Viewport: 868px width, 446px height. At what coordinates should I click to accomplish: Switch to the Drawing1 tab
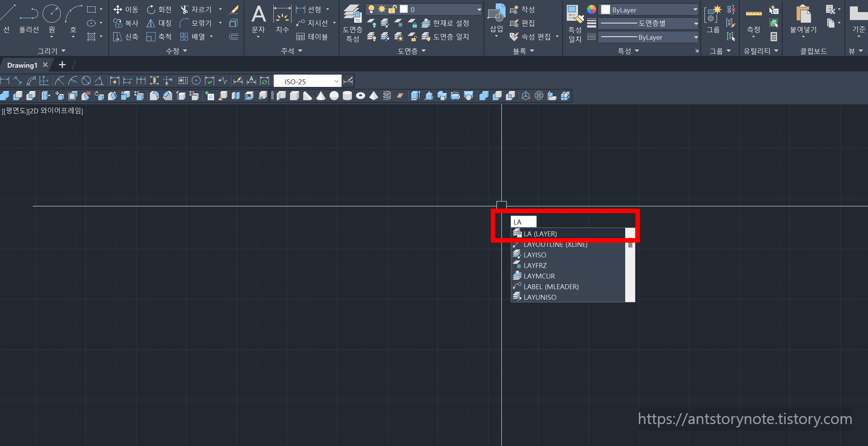22,65
